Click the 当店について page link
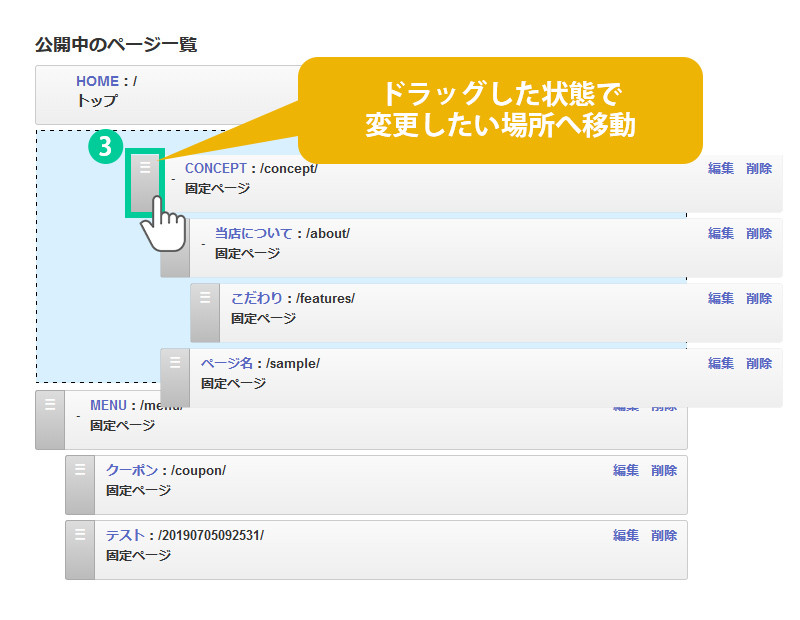800x620 pixels. click(253, 233)
